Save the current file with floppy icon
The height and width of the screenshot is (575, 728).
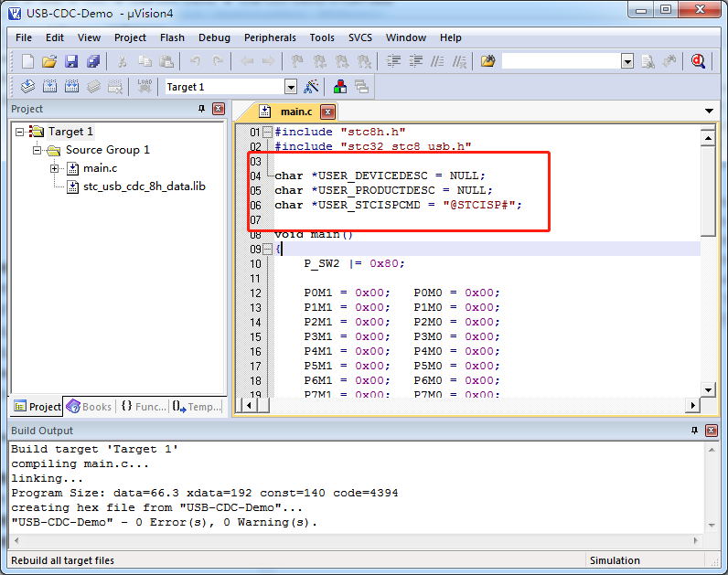pos(71,61)
